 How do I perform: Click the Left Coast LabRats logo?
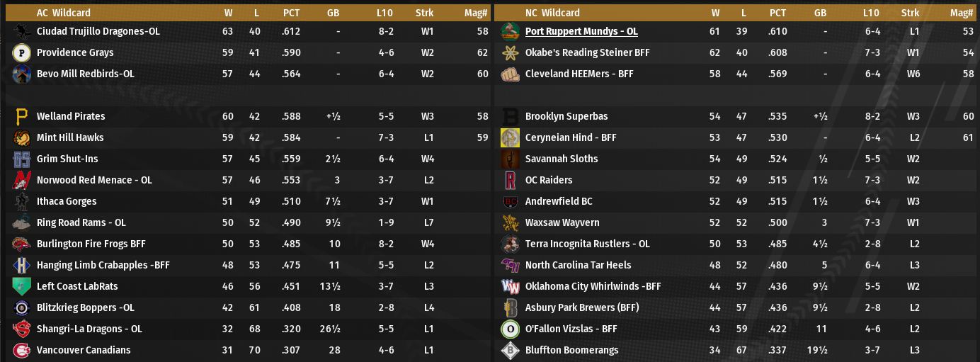click(21, 286)
